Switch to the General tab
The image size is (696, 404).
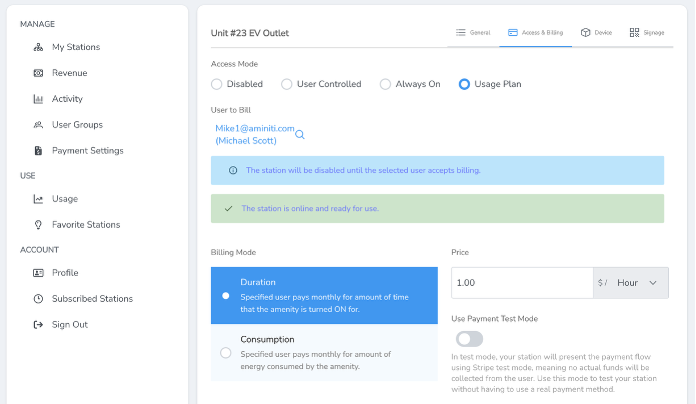[x=473, y=33]
